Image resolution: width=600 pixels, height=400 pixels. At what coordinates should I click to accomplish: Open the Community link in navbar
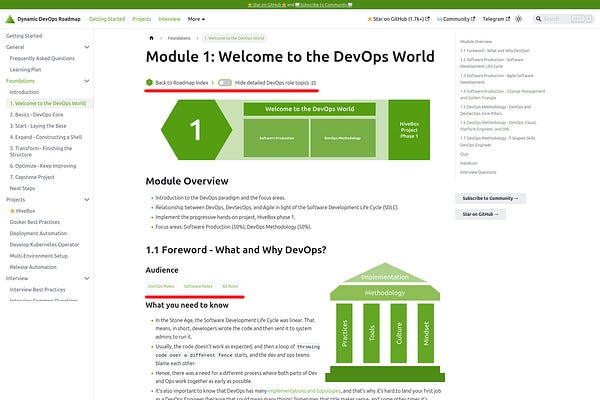point(456,19)
